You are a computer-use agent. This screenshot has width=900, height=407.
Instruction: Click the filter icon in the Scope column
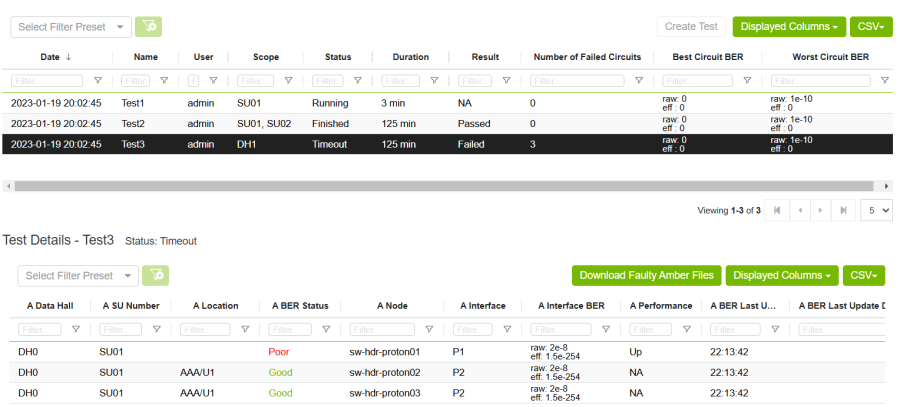288,80
